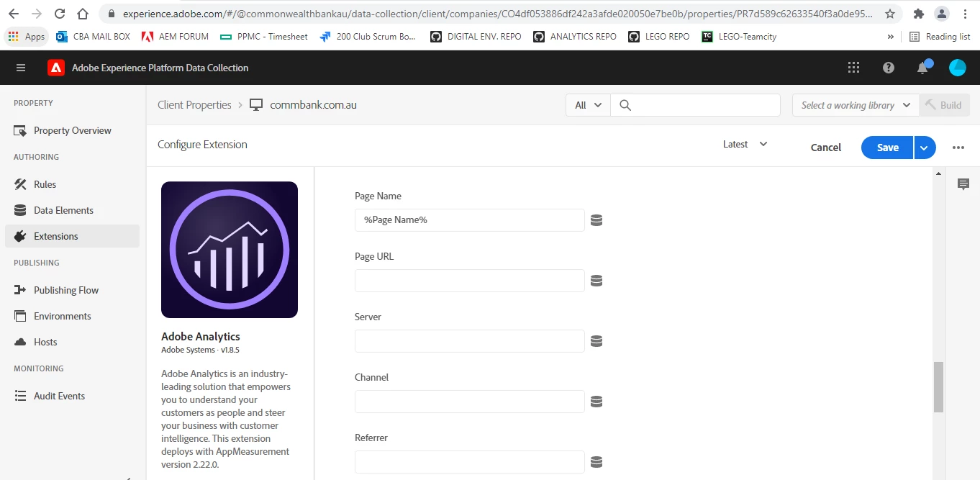Click the Channel input field

click(x=469, y=402)
